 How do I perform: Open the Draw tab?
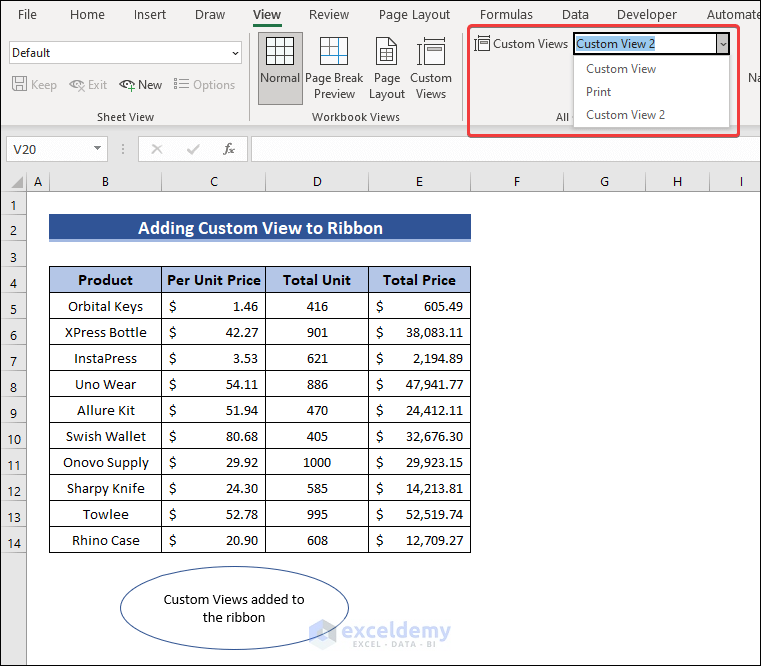(x=210, y=15)
